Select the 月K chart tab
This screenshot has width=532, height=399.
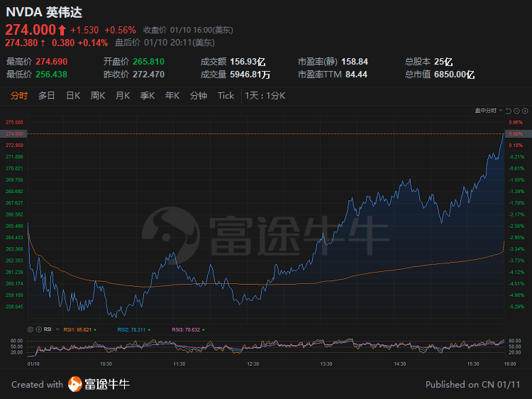[x=123, y=96]
